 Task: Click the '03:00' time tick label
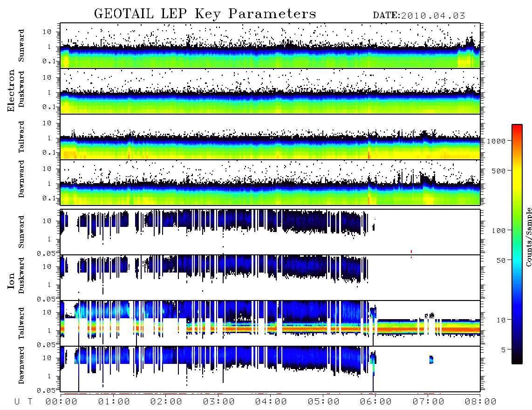(218, 402)
